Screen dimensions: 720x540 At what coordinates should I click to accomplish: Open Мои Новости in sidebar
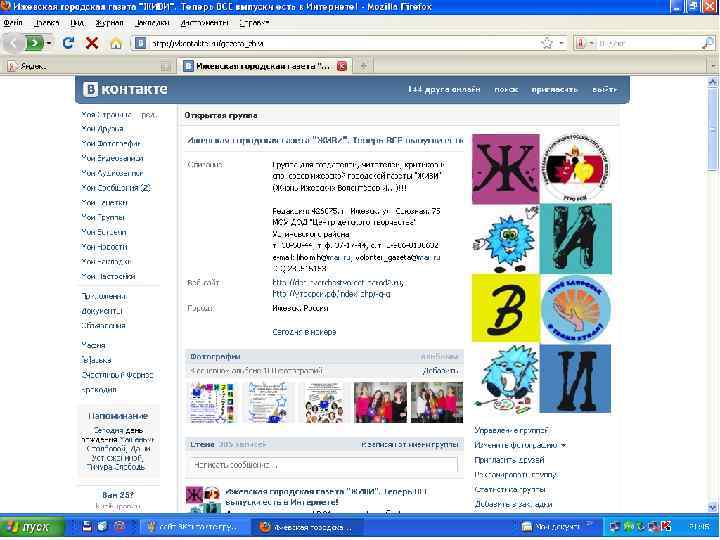(104, 247)
